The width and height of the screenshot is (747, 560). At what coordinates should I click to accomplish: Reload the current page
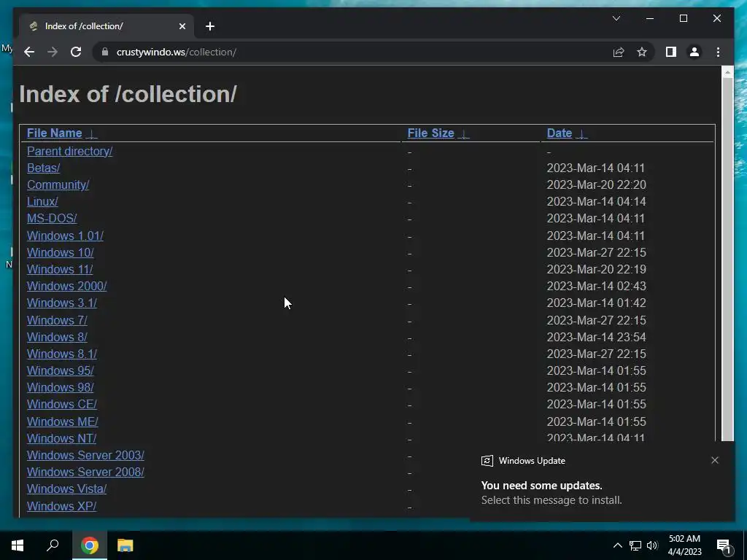pyautogui.click(x=76, y=52)
